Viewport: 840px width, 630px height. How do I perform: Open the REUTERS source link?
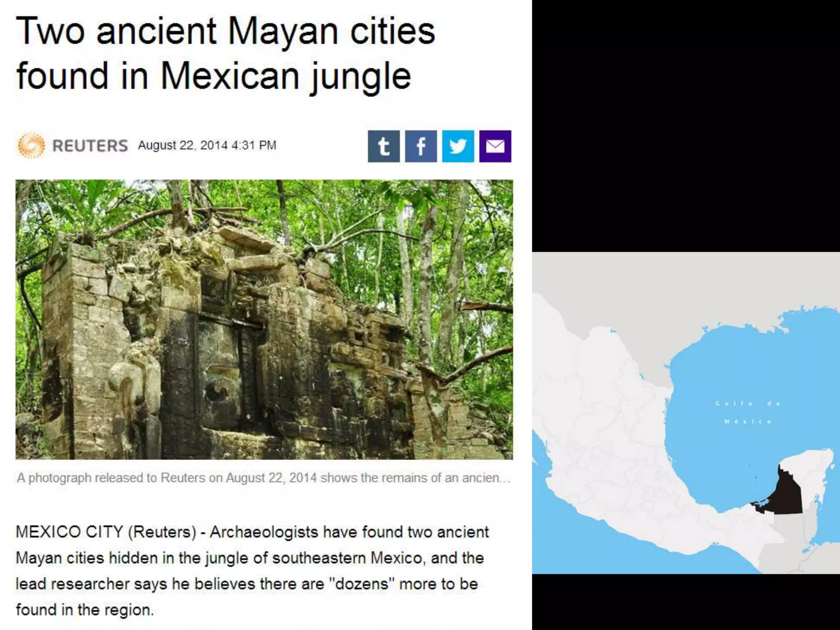pos(90,146)
